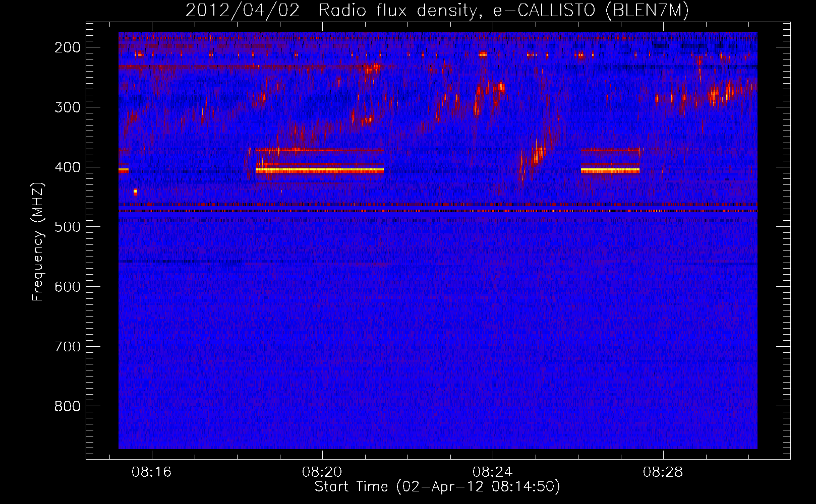This screenshot has height=504, width=816.
Task: Click the 200 frequency axis label
Action: (68, 47)
